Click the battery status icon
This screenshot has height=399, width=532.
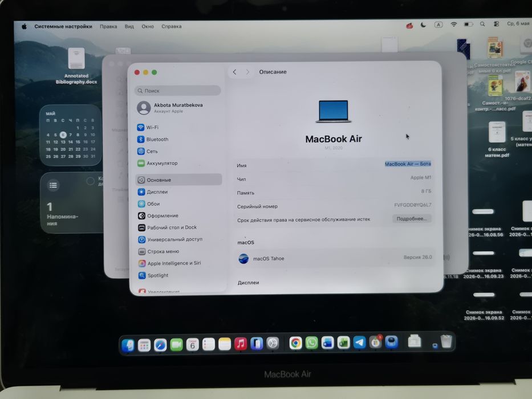(468, 25)
